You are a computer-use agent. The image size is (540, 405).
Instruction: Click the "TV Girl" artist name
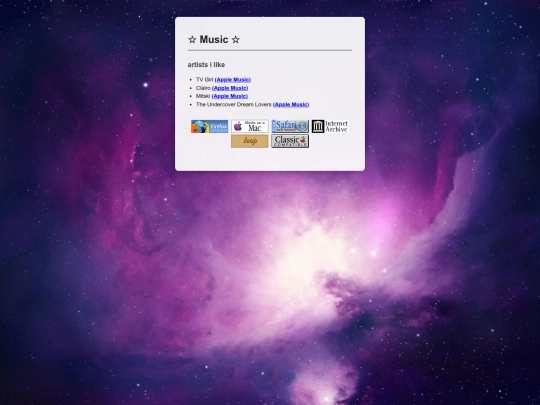click(205, 80)
